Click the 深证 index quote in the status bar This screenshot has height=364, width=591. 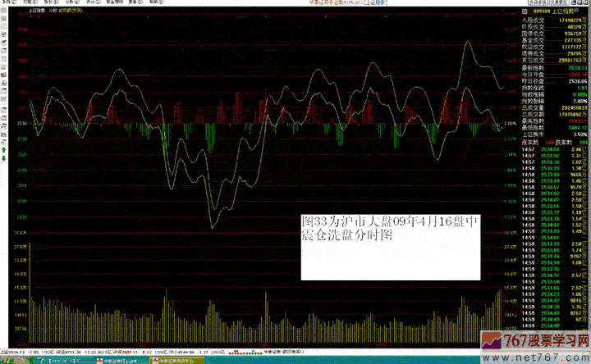[x=84, y=353]
